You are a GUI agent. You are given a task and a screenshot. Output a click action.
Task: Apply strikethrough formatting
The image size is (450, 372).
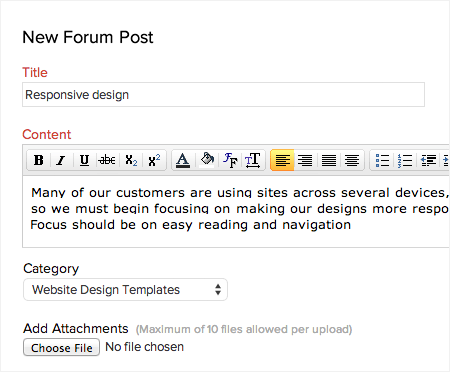click(107, 160)
